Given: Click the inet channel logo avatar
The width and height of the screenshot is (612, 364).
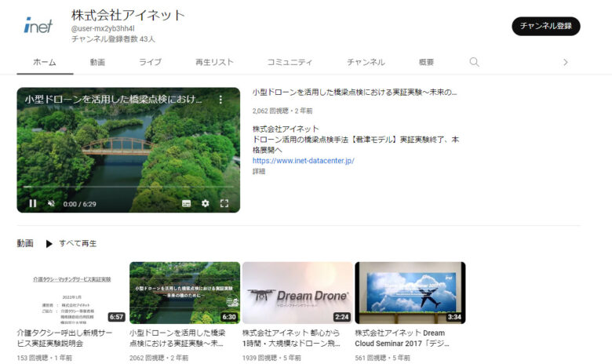Looking at the screenshot, I should pyautogui.click(x=38, y=26).
